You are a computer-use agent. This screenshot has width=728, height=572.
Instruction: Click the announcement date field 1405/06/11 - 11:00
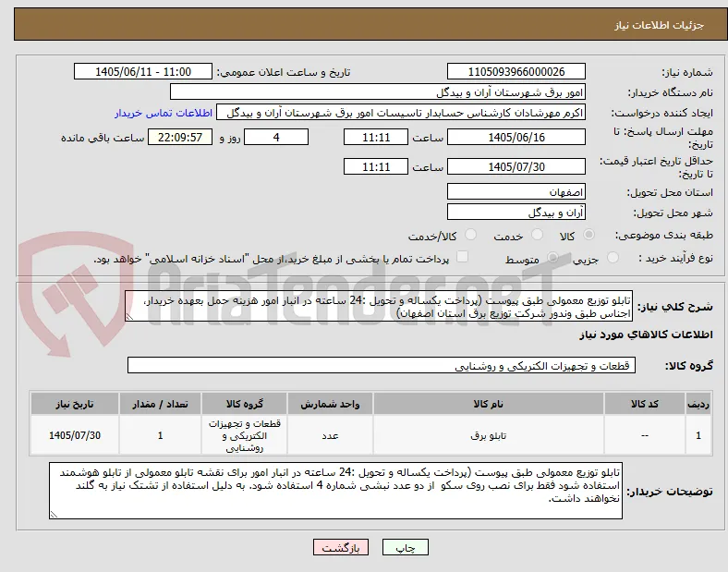(143, 71)
